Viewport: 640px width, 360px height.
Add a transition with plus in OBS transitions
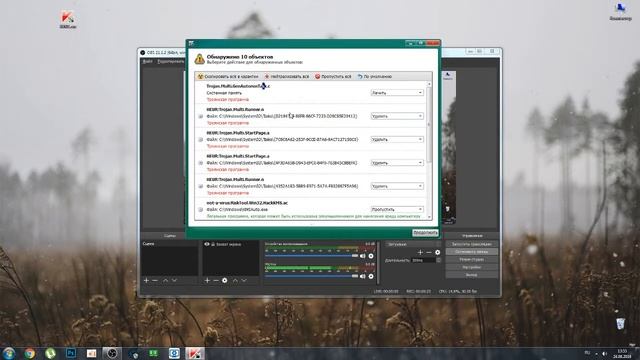click(420, 252)
